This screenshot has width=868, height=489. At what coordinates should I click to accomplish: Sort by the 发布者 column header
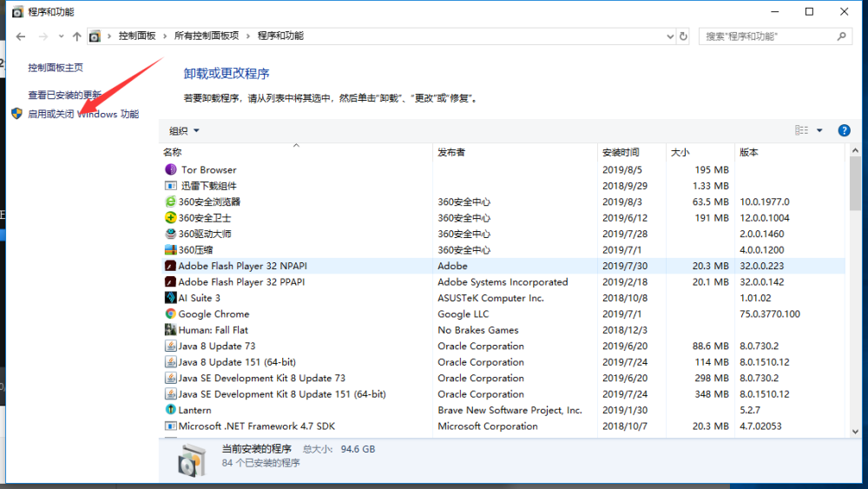515,152
